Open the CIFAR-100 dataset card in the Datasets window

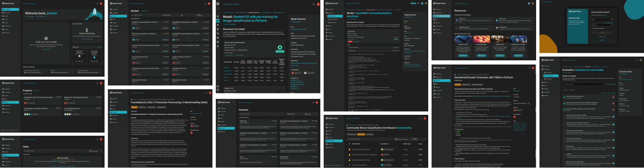(x=258, y=125)
